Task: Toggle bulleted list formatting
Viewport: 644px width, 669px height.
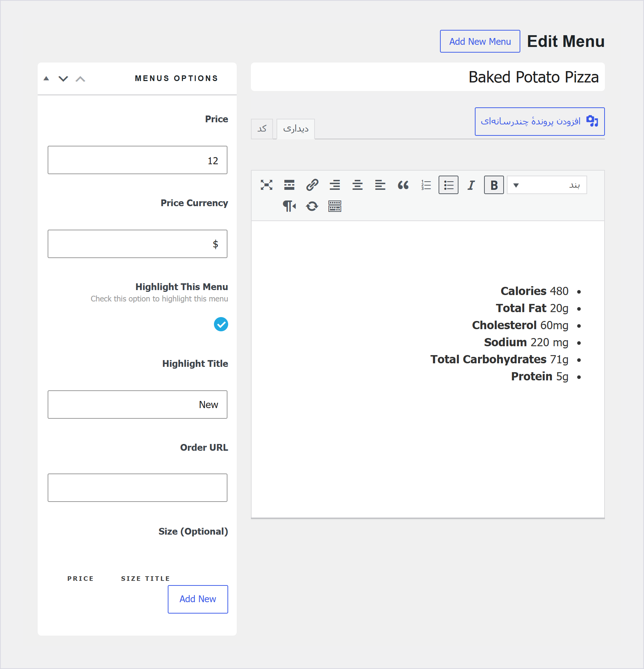Action: [449, 185]
